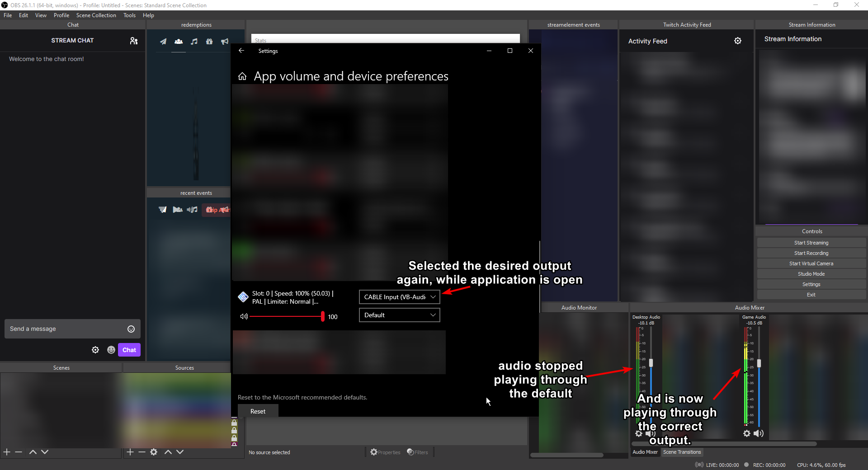Viewport: 868px width, 470px height.
Task: Move source up with arrow icon
Action: (x=168, y=452)
